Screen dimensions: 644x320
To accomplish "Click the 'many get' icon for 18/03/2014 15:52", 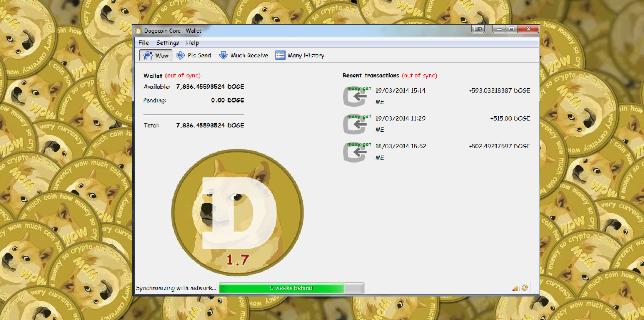I will pyautogui.click(x=356, y=152).
